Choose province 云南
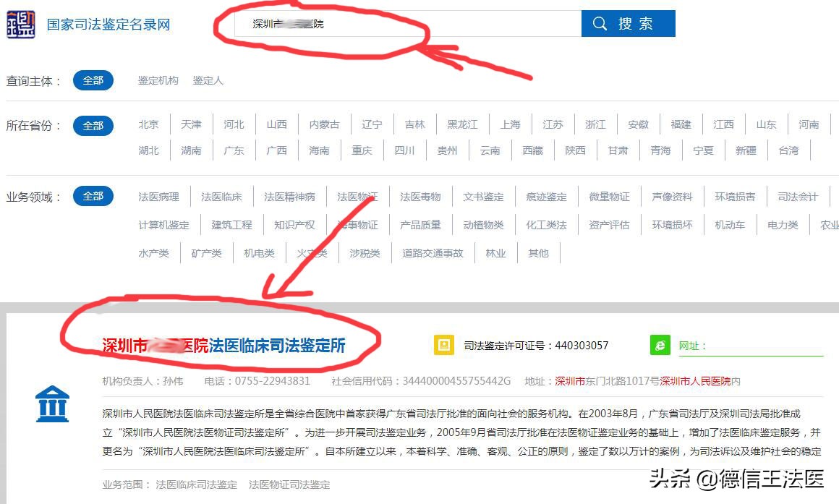The height and width of the screenshot is (504, 839). (490, 150)
